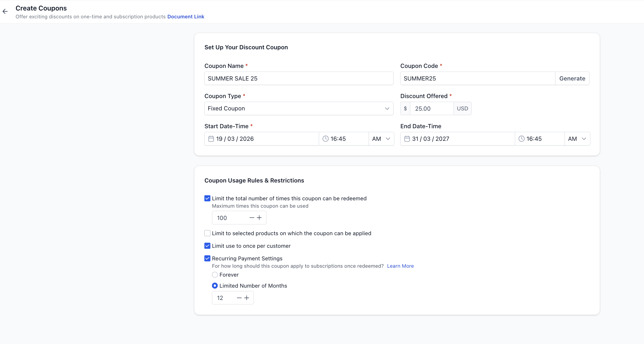Open end time AM/PM dropdown
This screenshot has height=344, width=644.
point(577,139)
